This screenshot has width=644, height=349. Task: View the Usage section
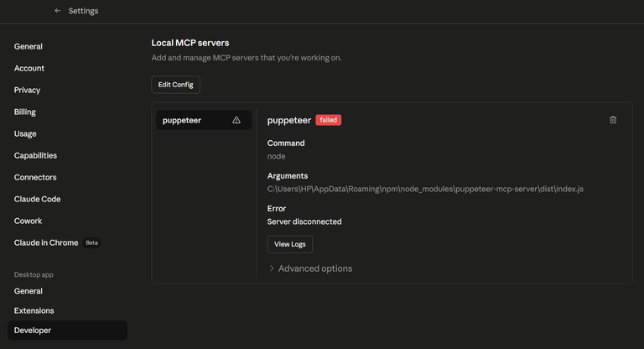click(x=25, y=133)
